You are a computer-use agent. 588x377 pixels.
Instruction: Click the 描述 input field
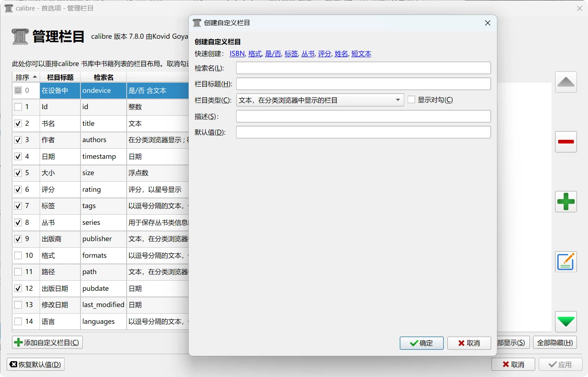(x=363, y=116)
